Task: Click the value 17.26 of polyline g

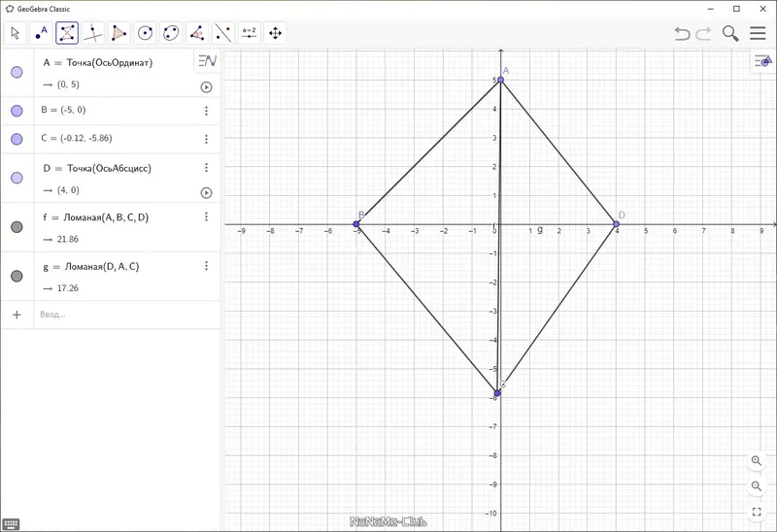Action: [x=67, y=288]
